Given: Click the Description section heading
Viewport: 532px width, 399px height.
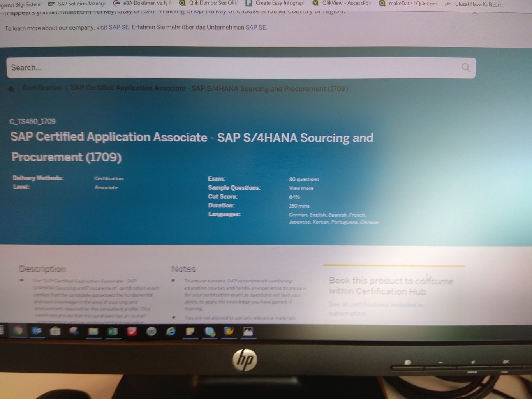Looking at the screenshot, I should point(42,269).
